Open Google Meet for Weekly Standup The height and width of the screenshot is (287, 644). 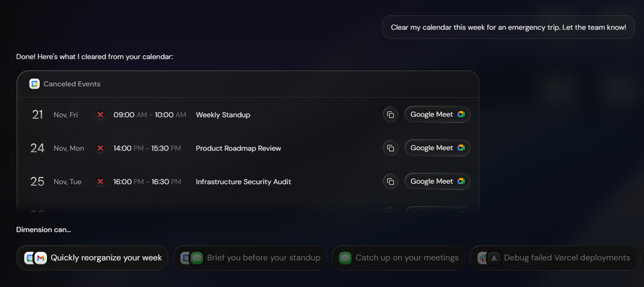click(437, 115)
